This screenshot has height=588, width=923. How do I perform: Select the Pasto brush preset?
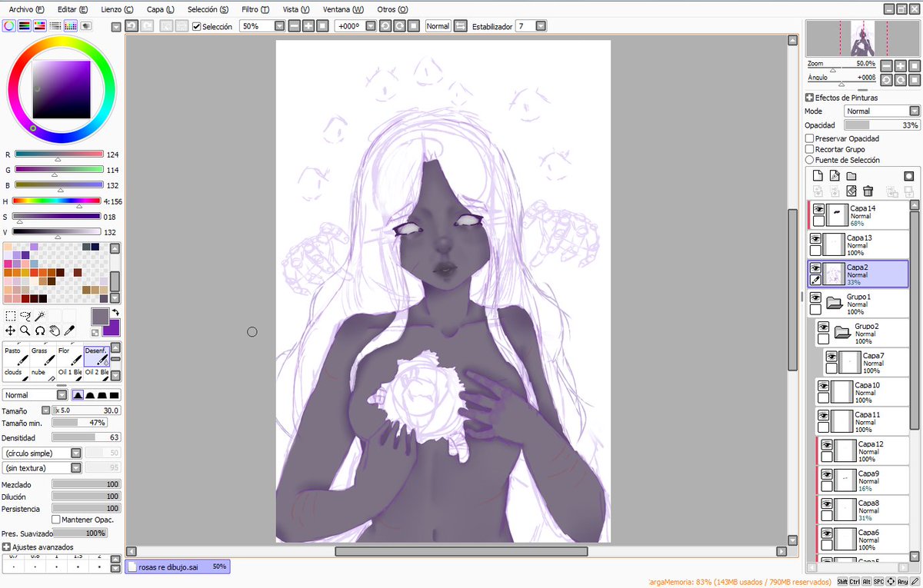[x=16, y=356]
